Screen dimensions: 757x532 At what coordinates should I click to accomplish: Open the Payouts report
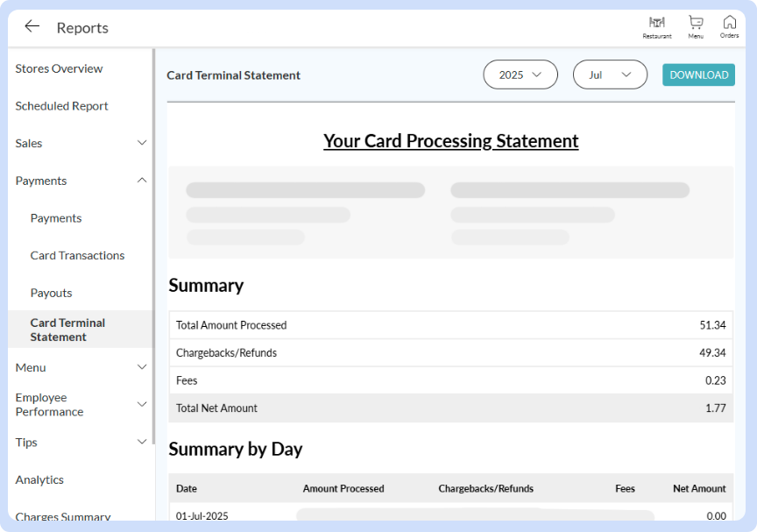point(51,293)
